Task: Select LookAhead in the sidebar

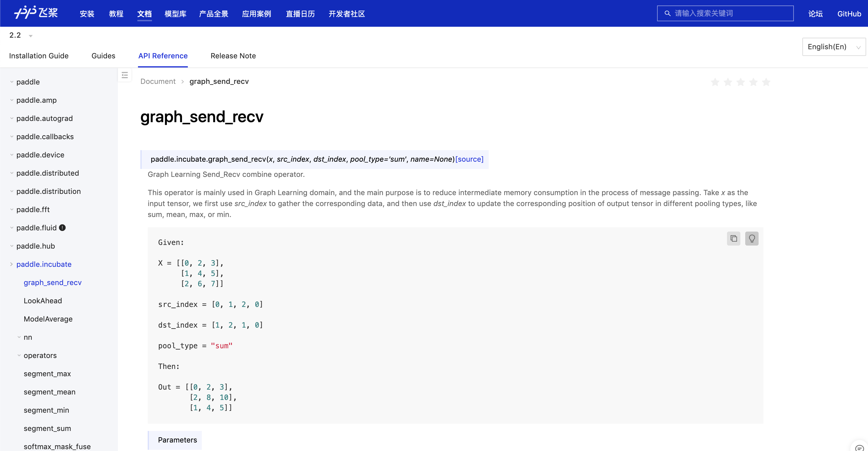Action: (x=43, y=301)
